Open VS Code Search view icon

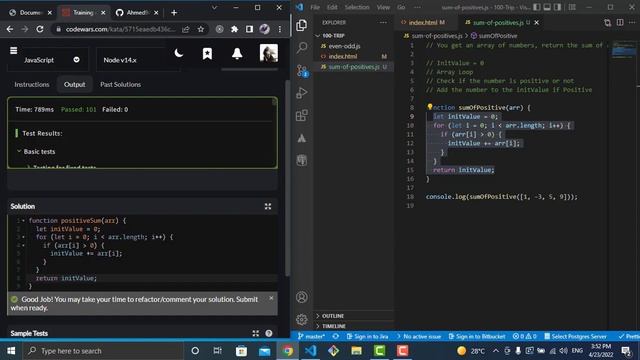302,48
